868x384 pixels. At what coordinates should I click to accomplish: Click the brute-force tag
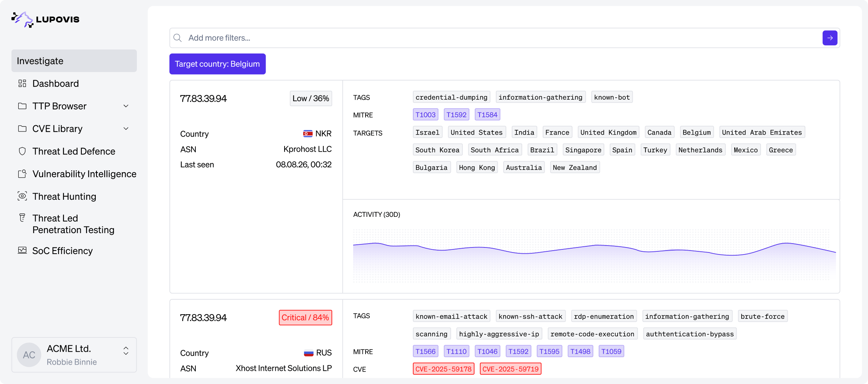click(x=763, y=316)
